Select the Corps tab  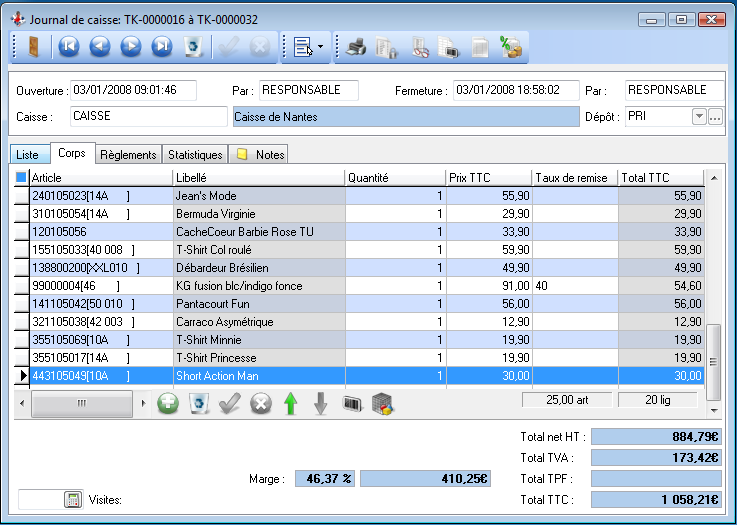pos(72,153)
